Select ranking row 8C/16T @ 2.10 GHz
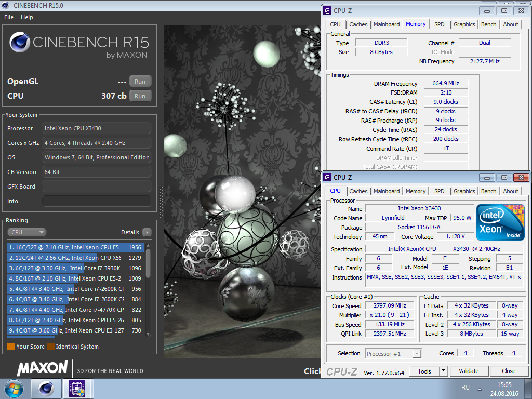This screenshot has height=399, width=532. click(x=76, y=278)
